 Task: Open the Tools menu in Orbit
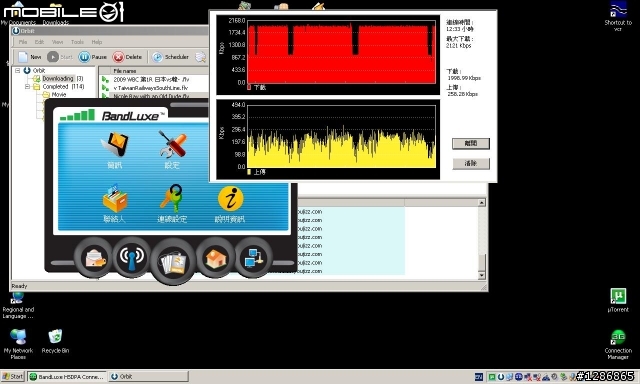[x=77, y=42]
